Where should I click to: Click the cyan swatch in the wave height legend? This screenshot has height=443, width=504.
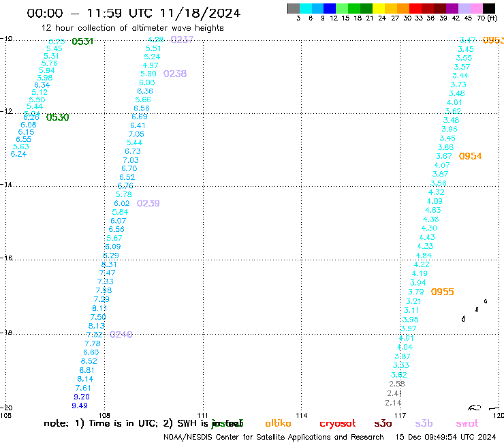click(305, 8)
